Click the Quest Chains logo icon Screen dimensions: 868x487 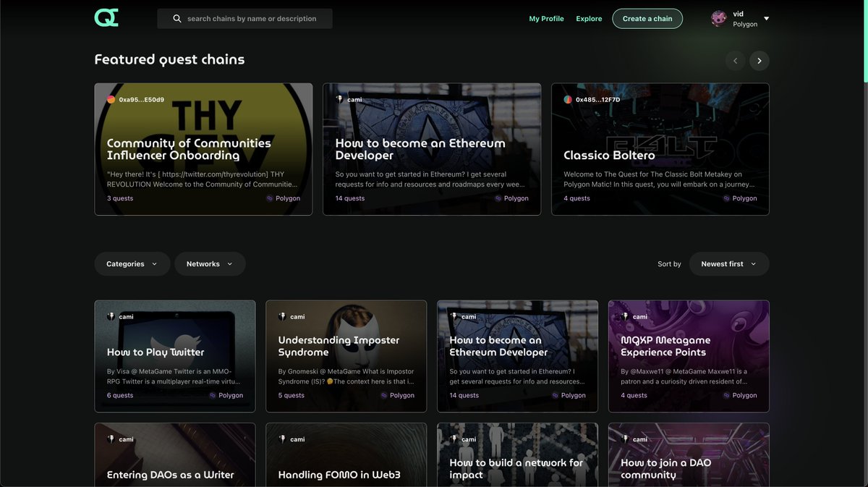(x=106, y=18)
